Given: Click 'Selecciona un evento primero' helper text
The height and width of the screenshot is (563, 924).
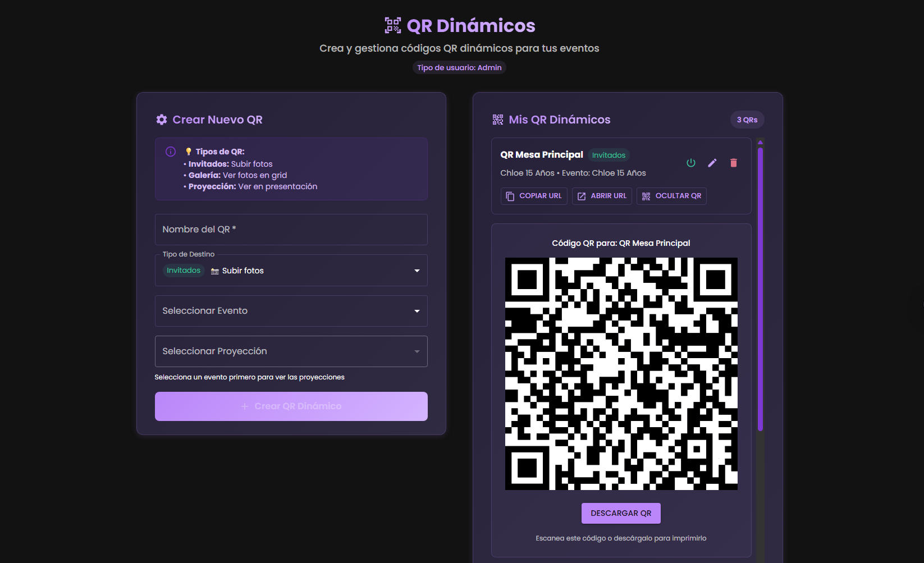Looking at the screenshot, I should click(250, 377).
